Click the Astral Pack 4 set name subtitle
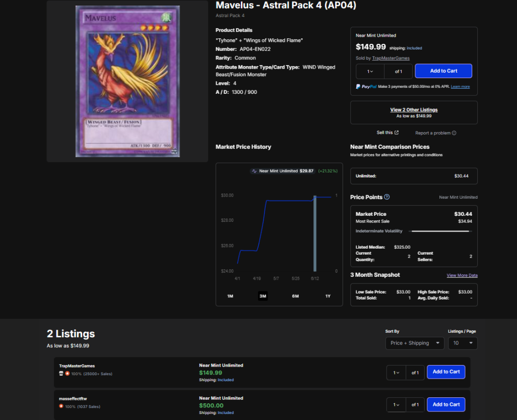The image size is (517, 420). pos(230,16)
